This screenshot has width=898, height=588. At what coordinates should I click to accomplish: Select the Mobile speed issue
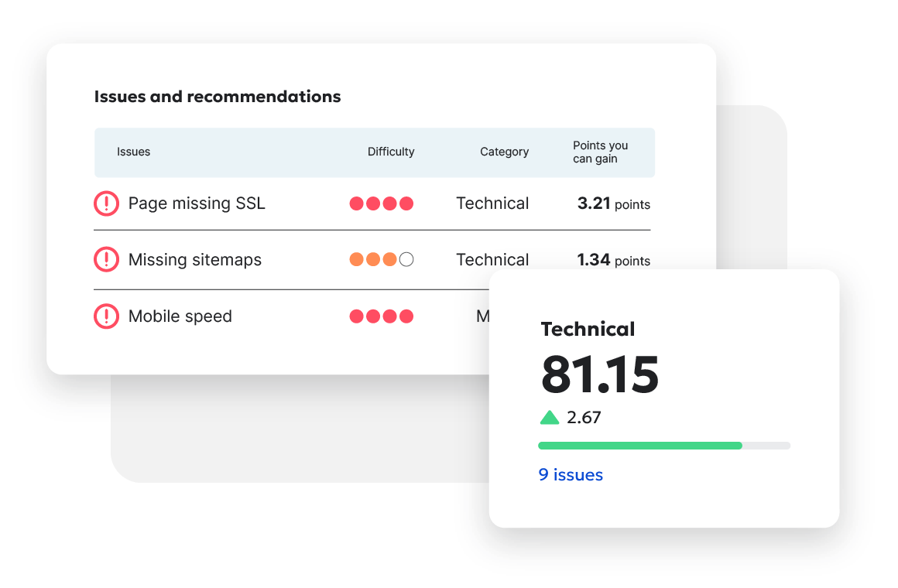coord(180,316)
